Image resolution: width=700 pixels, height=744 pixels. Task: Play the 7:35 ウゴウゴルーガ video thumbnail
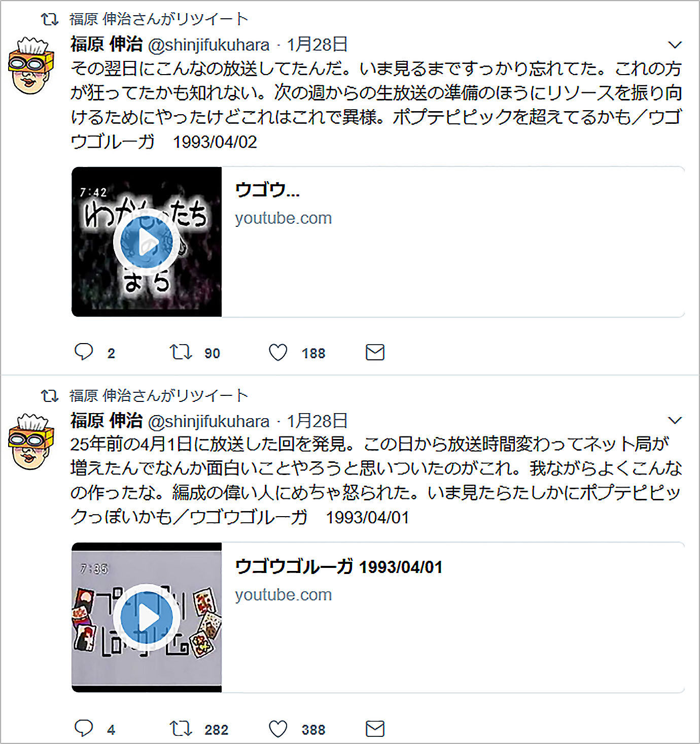click(x=147, y=617)
